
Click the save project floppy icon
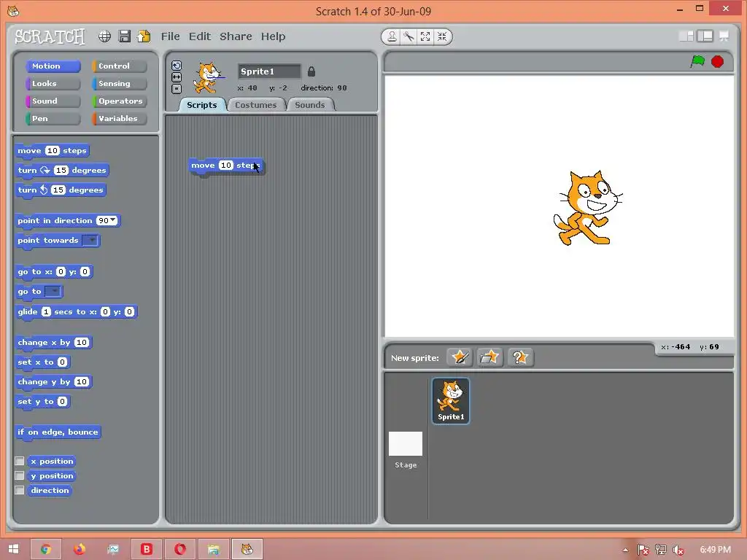point(125,36)
